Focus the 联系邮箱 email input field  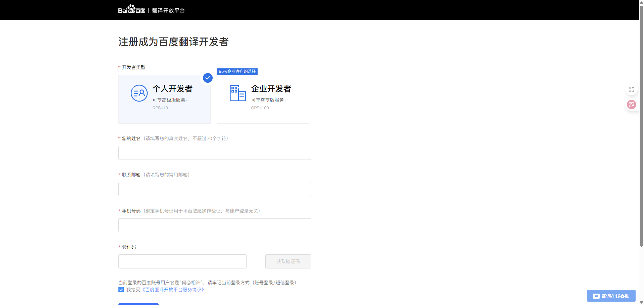pyautogui.click(x=215, y=189)
